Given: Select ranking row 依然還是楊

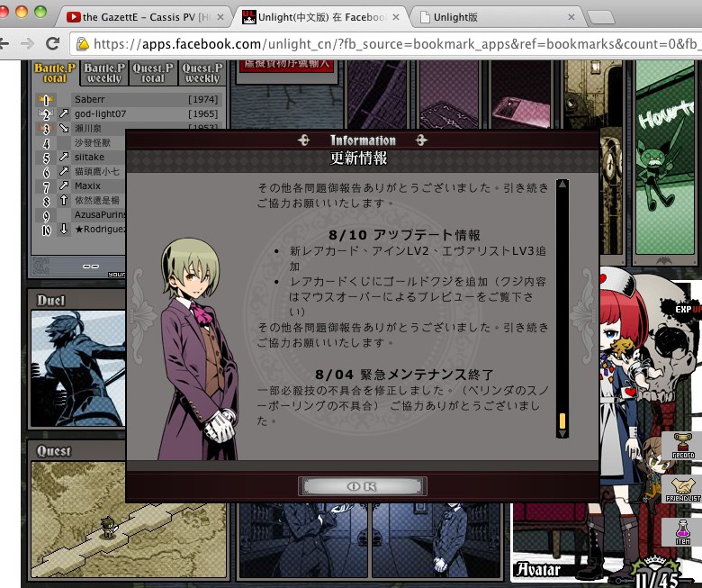Looking at the screenshot, I should (x=81, y=200).
